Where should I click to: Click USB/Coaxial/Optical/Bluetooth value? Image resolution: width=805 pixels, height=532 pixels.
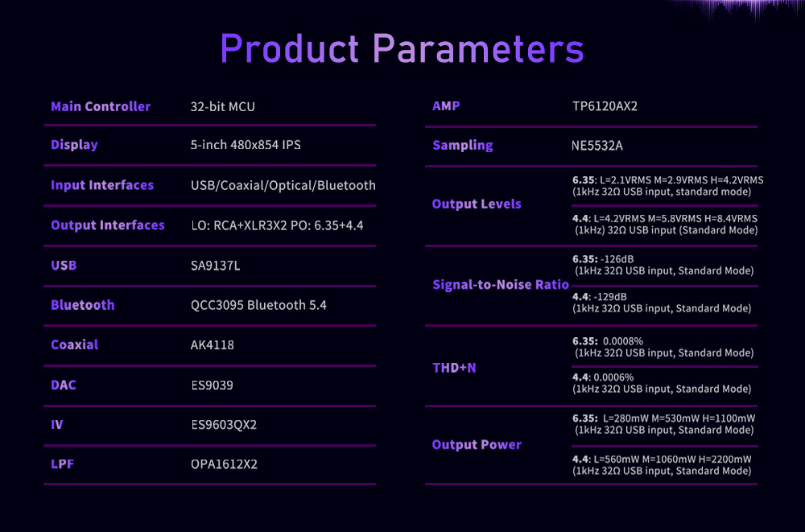pos(283,185)
